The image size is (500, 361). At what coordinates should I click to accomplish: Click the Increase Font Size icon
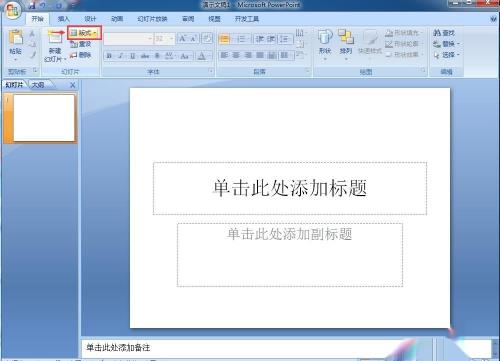point(182,39)
